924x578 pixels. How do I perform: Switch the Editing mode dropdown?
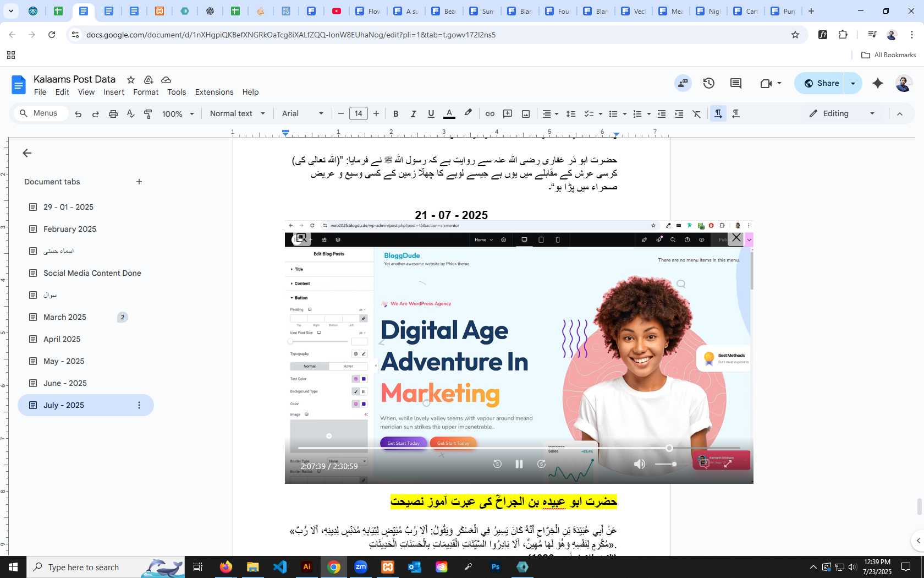(x=842, y=113)
